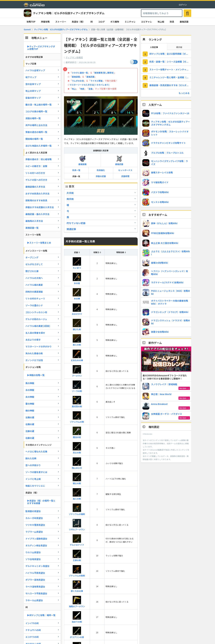Open the 魔法の杖 weapon icon
Viewport: 215px width, 644px height.
click(x=77, y=431)
